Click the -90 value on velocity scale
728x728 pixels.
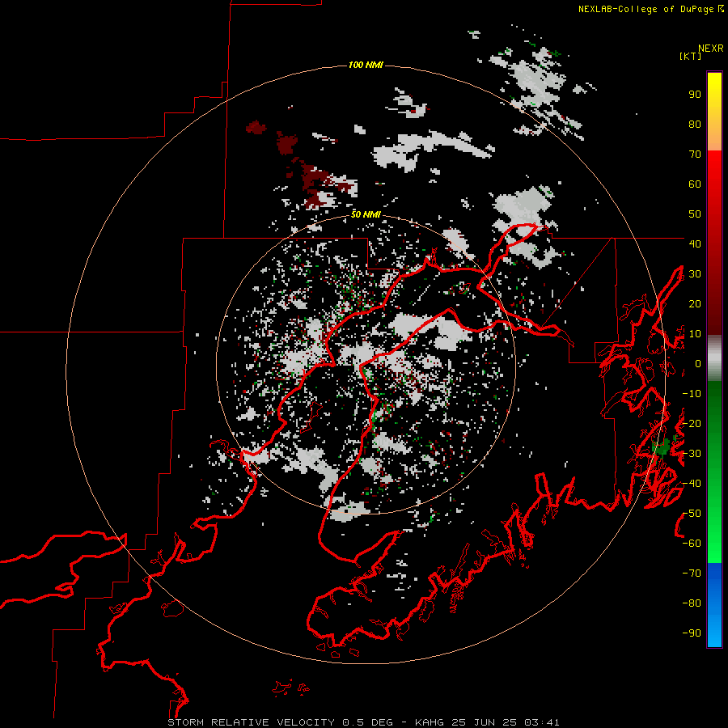click(x=692, y=633)
